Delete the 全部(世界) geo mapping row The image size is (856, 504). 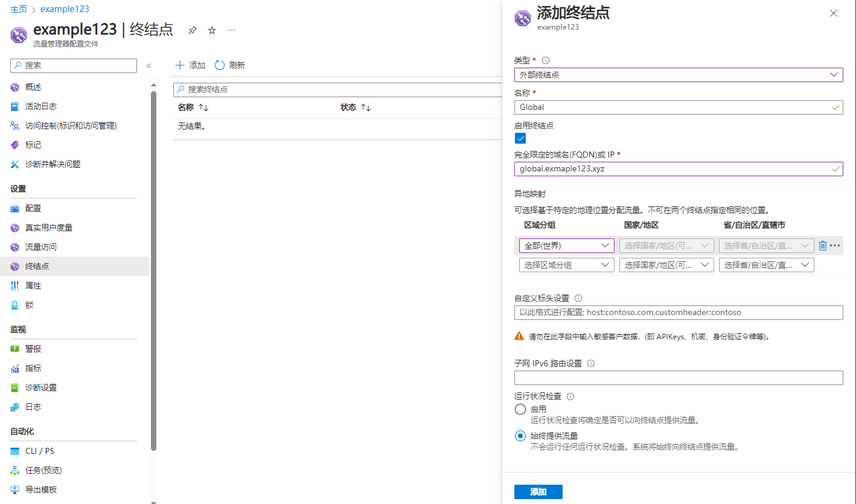[822, 246]
